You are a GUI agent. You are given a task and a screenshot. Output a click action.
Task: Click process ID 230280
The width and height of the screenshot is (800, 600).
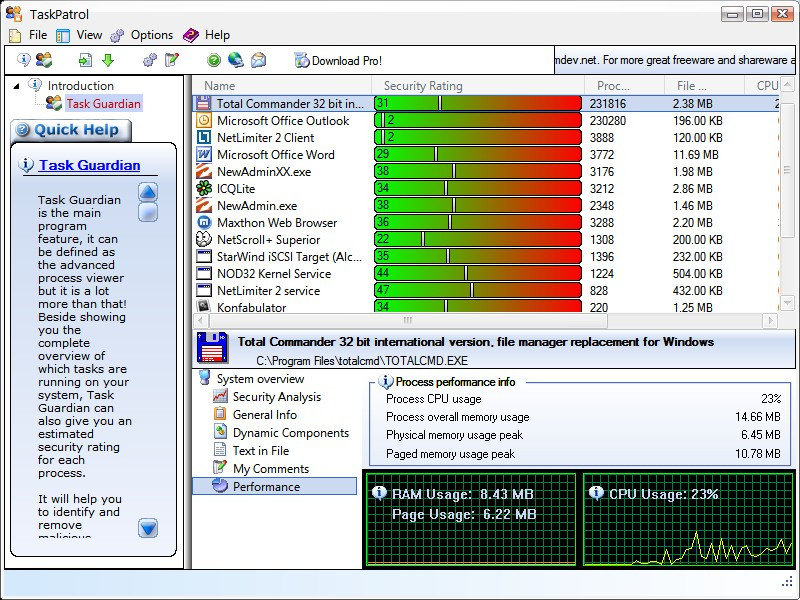(607, 120)
